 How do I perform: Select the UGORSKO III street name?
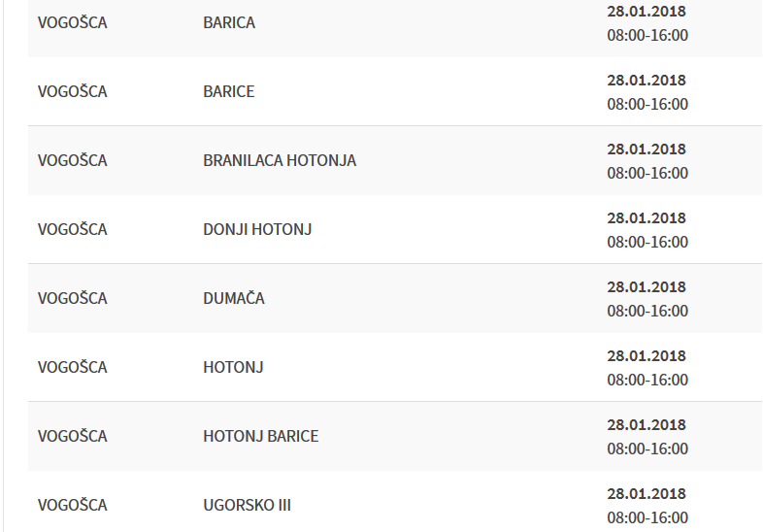point(248,505)
